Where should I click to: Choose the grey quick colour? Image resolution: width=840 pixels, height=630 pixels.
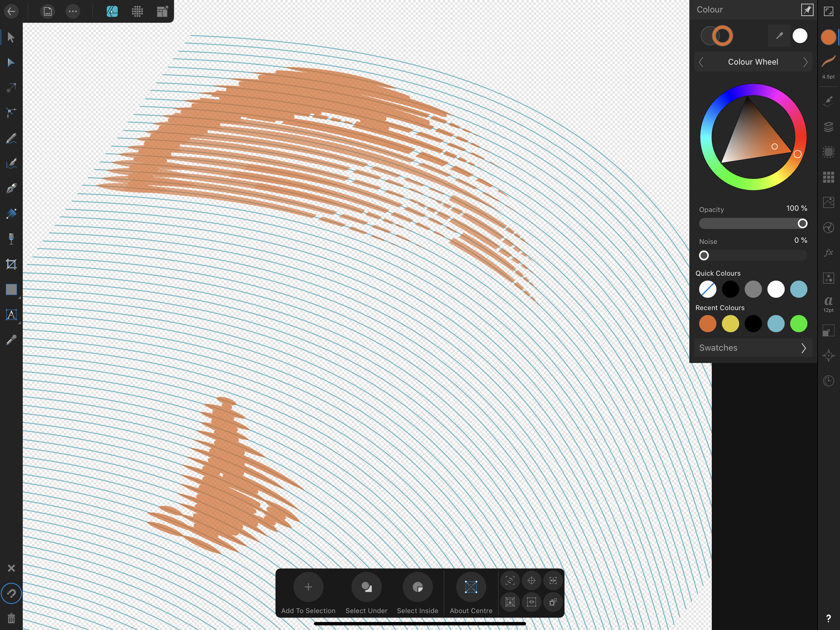[753, 289]
